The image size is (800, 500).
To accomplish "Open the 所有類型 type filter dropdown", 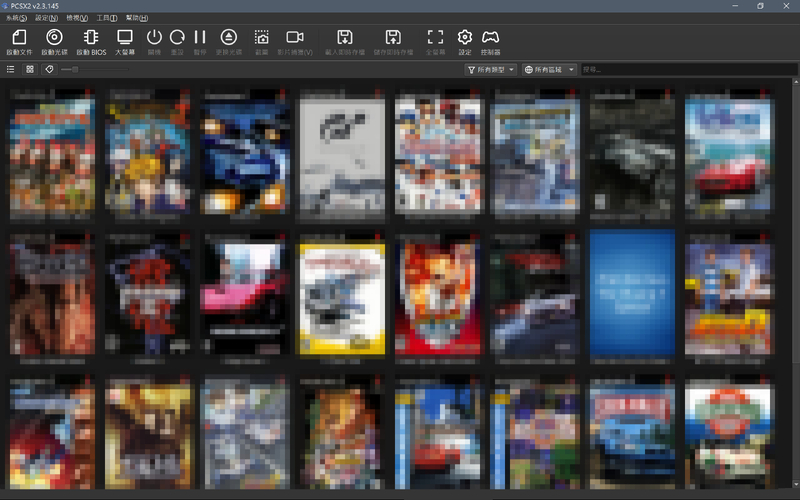I will pos(491,69).
